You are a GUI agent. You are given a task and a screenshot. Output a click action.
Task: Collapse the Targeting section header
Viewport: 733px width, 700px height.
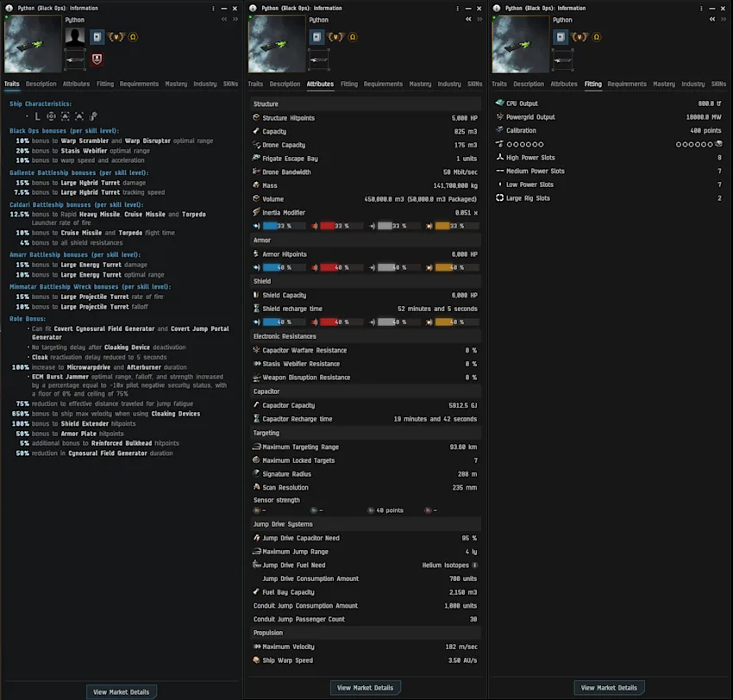(x=365, y=433)
